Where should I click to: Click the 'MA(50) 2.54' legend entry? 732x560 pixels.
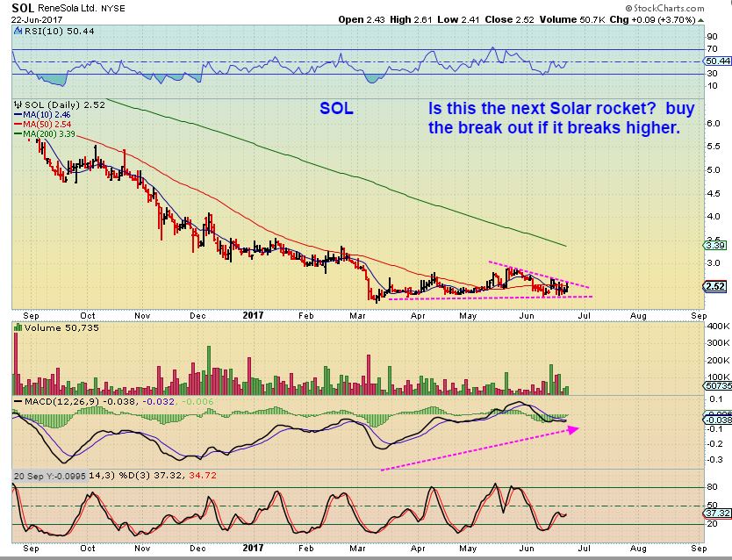(x=43, y=124)
